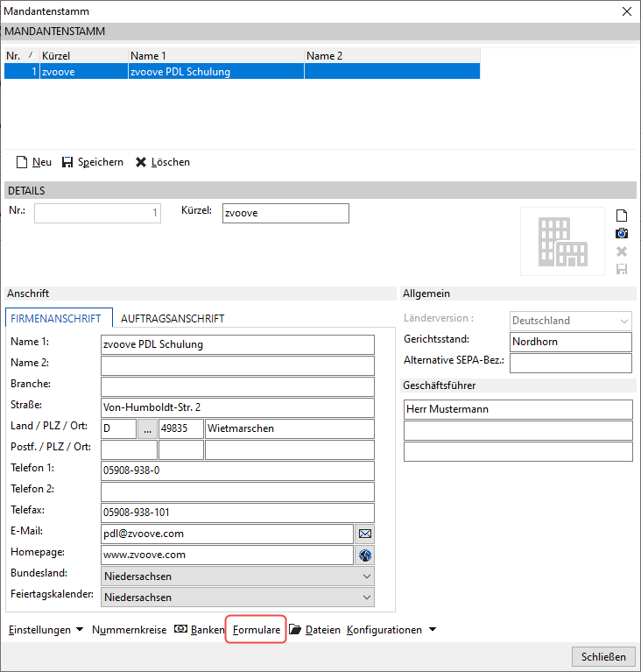Click the Homepage field with www.zvoove.com
641x672 pixels.
coord(227,555)
